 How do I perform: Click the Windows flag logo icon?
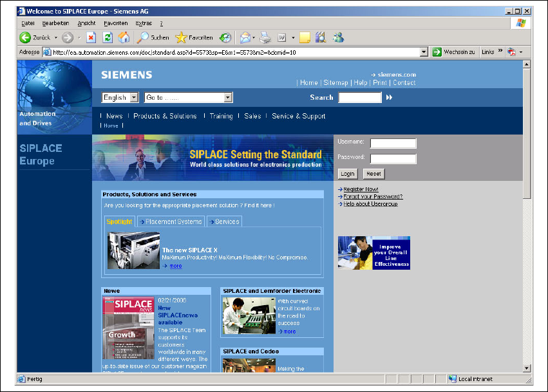coord(521,23)
